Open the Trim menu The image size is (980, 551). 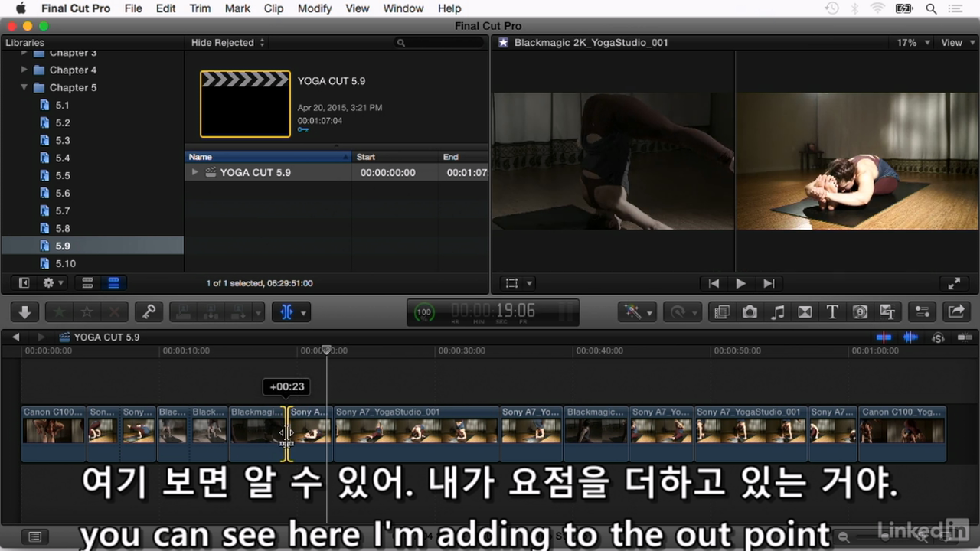tap(200, 8)
